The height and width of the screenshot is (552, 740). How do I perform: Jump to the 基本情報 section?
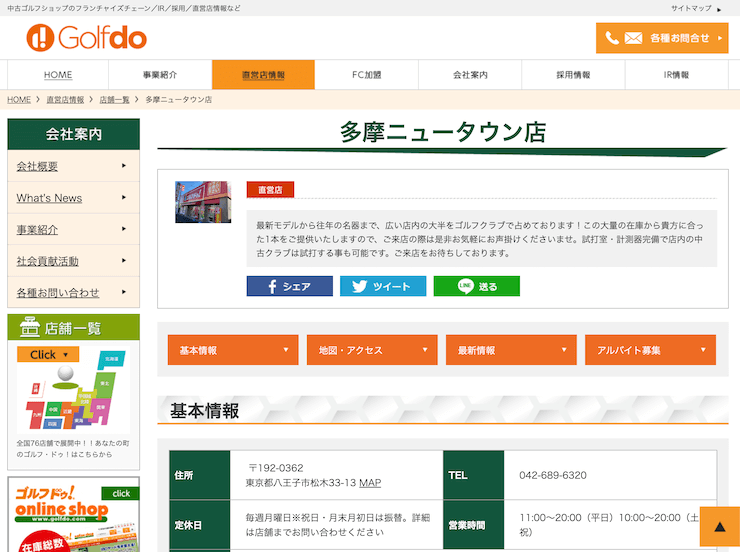point(232,350)
